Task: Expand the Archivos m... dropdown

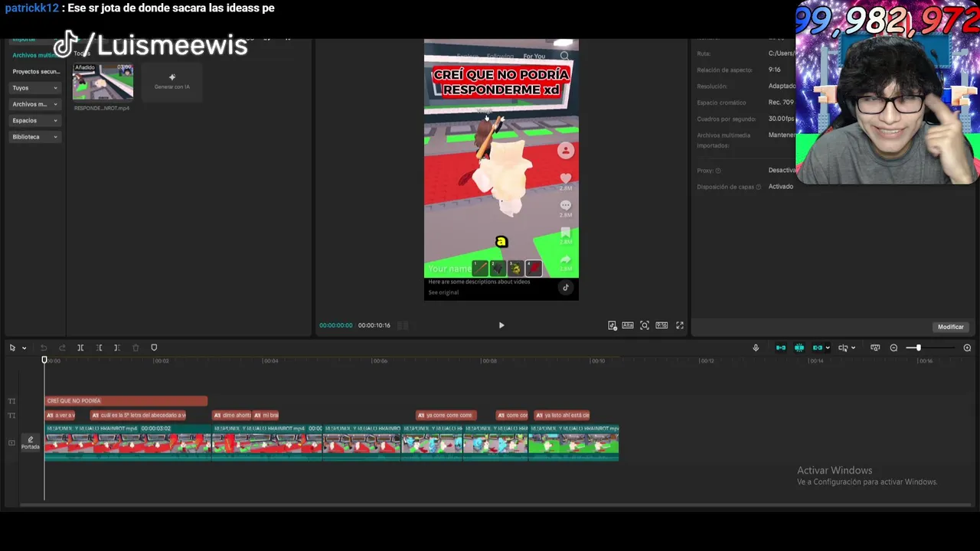Action: pos(34,104)
